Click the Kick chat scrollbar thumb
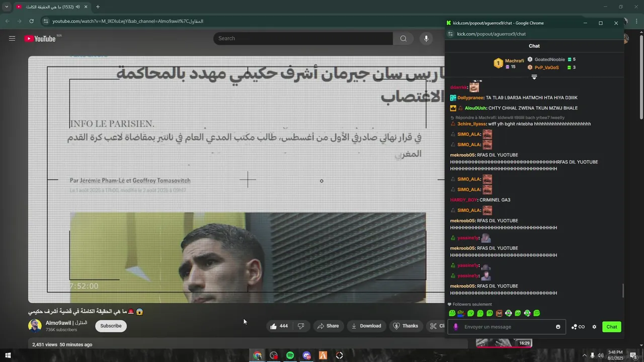This screenshot has width=644, height=362. click(623, 291)
